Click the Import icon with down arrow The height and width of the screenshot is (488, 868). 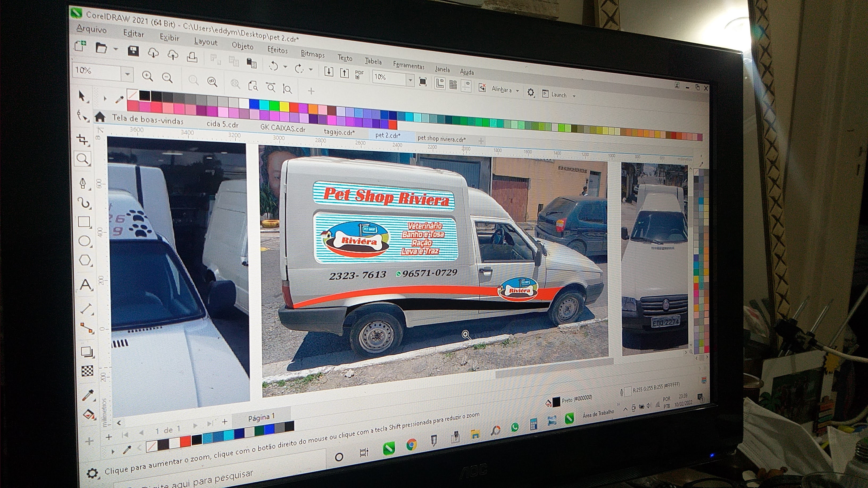tap(328, 71)
